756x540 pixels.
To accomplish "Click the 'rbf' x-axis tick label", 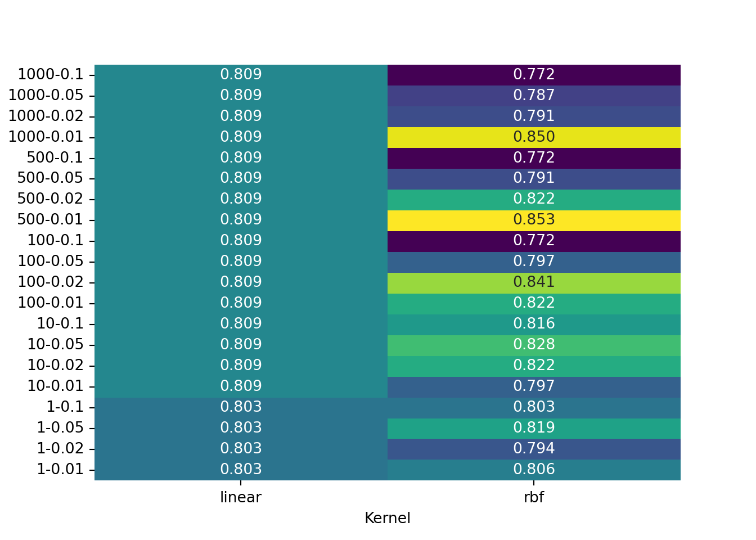I will [x=534, y=498].
